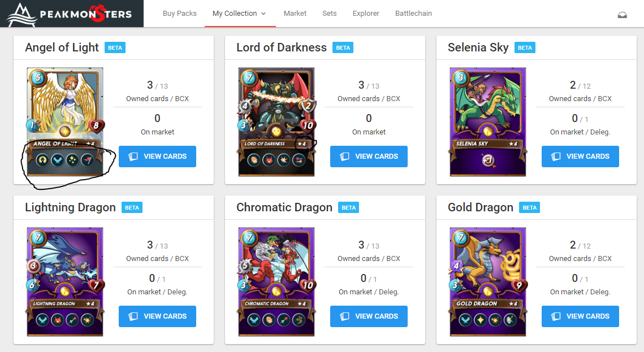This screenshot has height=352, width=644.
Task: Navigate to Explorer
Action: (366, 14)
